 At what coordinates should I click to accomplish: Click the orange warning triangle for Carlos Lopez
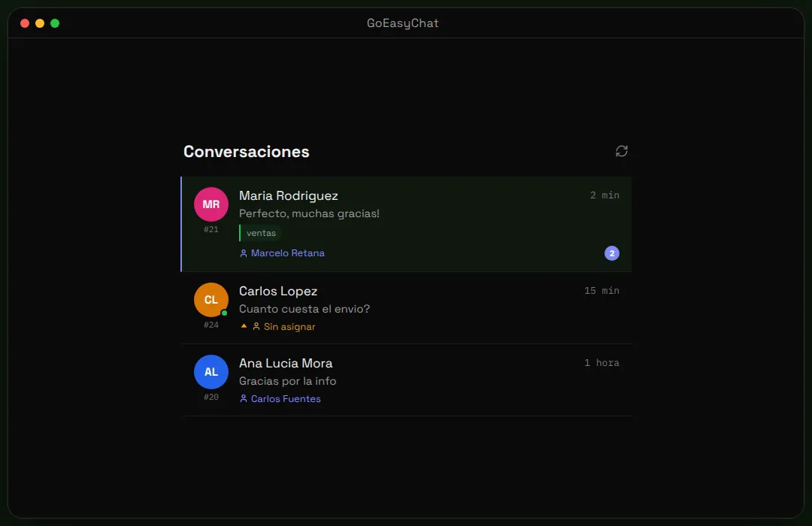tap(244, 326)
